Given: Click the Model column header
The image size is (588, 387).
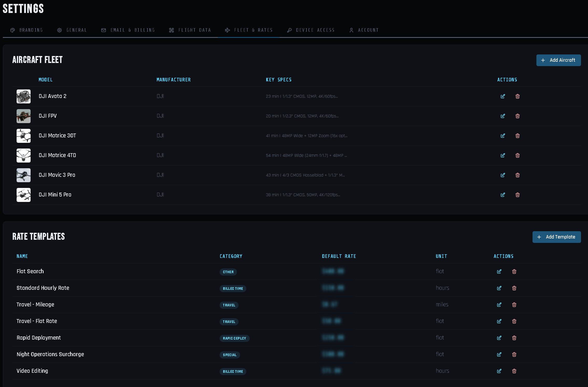Looking at the screenshot, I should (46, 80).
